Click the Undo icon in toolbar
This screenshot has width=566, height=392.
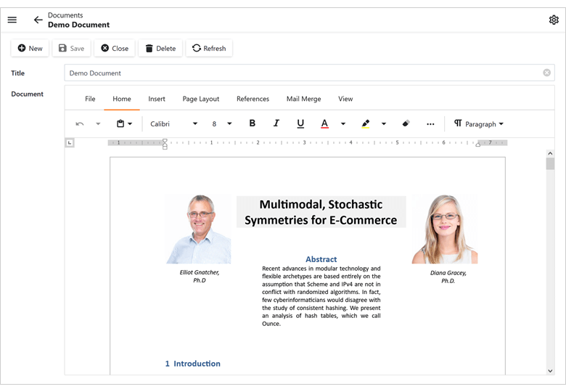tap(80, 124)
